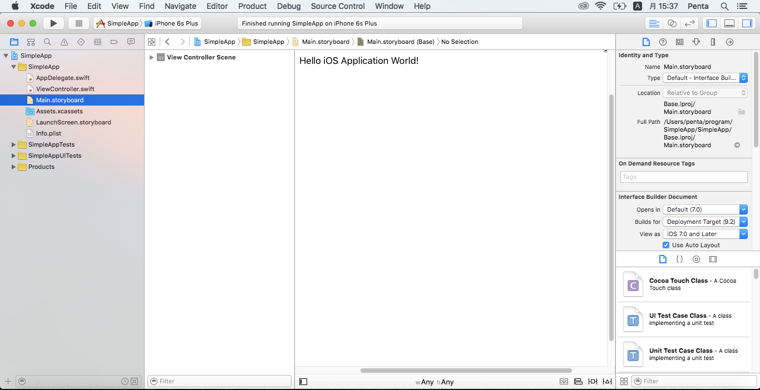Show the Identity inspector
This screenshot has height=390, width=760.
pos(680,42)
